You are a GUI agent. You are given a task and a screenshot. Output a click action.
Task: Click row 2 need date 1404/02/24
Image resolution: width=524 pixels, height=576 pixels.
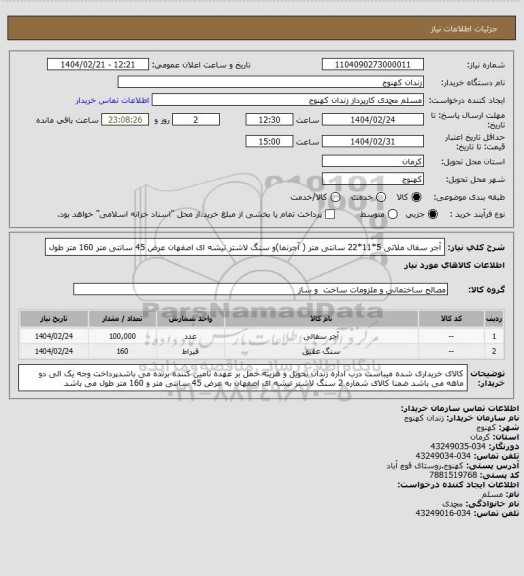click(54, 351)
